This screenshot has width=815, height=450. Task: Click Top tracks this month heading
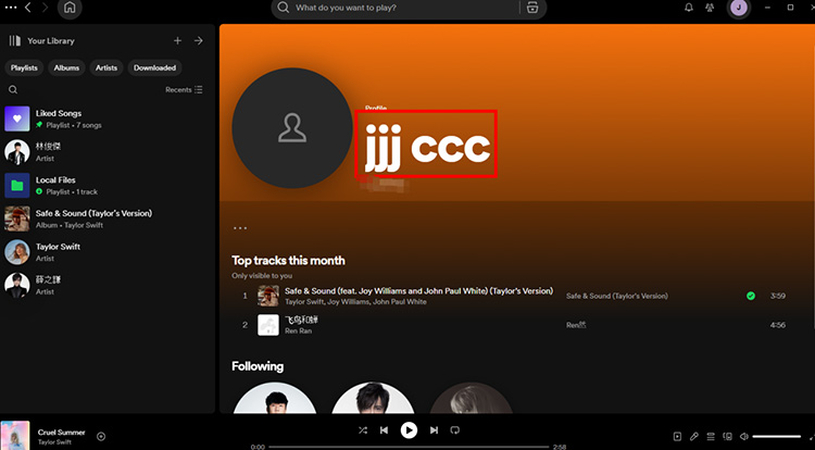click(288, 260)
